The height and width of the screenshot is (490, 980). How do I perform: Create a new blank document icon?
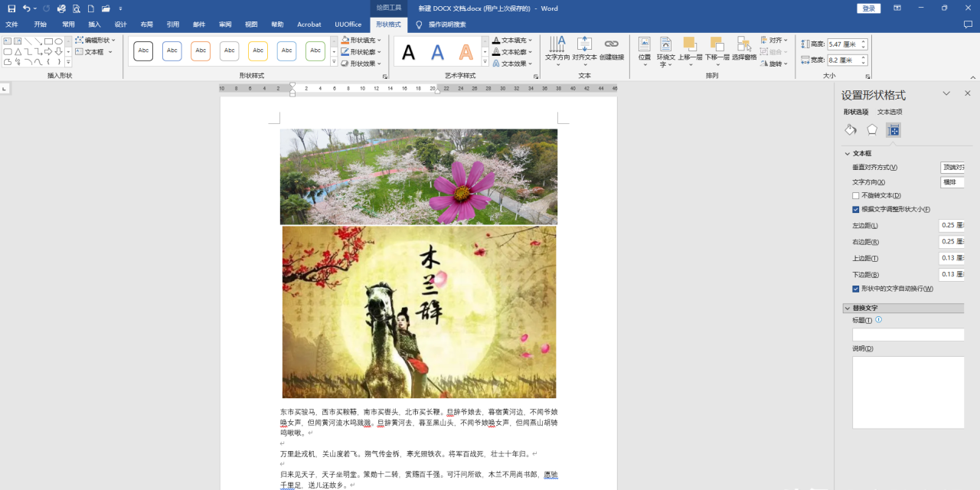click(x=91, y=8)
